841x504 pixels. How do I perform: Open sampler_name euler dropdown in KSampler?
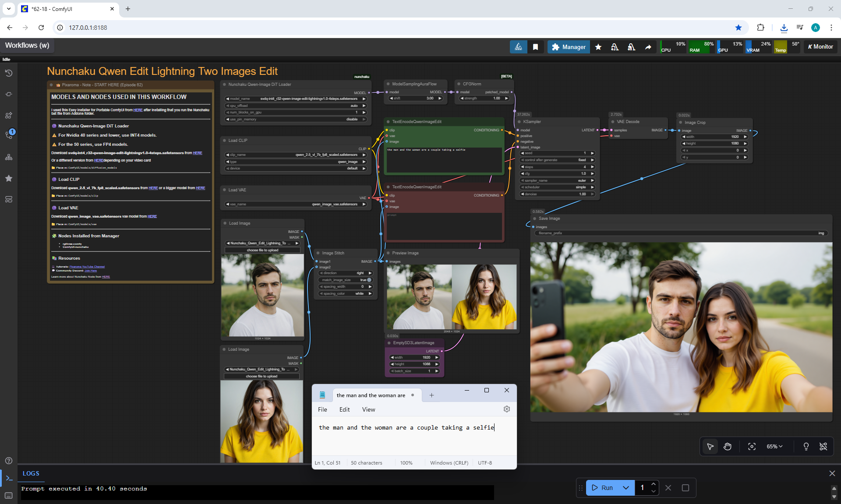coord(557,180)
